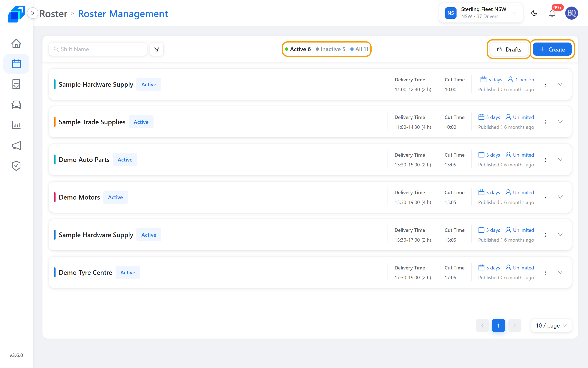Select page 1 in pagination
The image size is (588, 368).
coord(498,325)
